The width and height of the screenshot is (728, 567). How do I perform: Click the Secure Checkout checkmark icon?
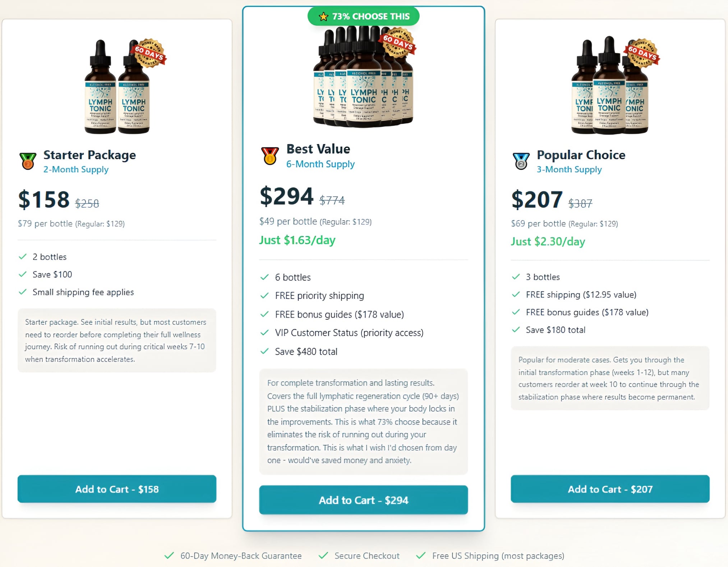coord(324,556)
